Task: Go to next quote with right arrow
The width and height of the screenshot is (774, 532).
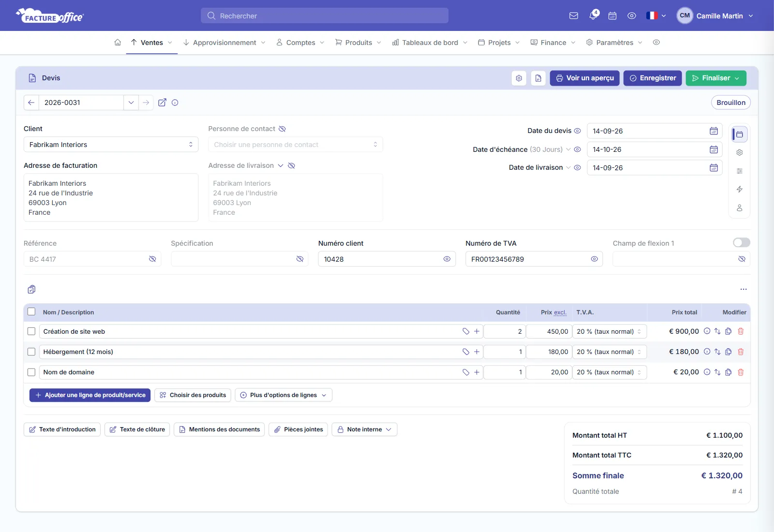Action: pyautogui.click(x=146, y=103)
